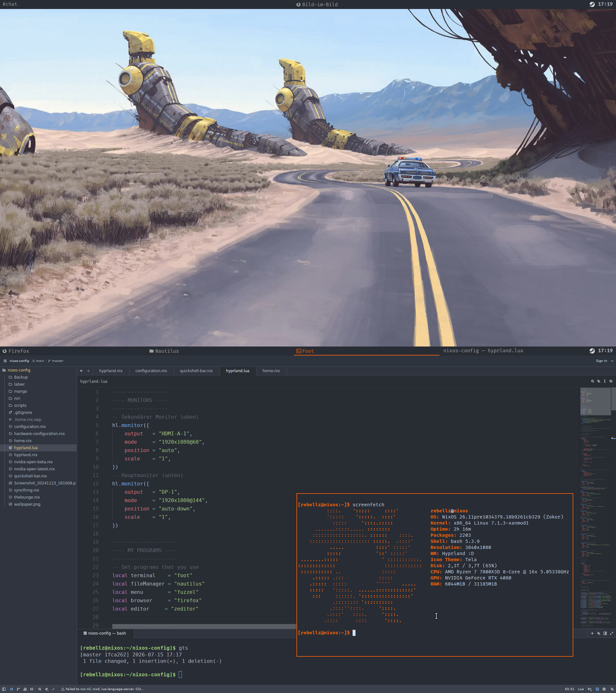Open syncthing.nix in the project tree
Screen dimensions: 616x693
(x=38, y=490)
